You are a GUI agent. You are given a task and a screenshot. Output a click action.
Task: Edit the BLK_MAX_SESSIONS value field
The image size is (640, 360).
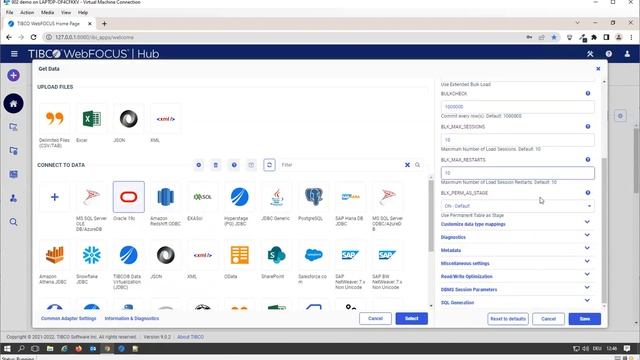tap(518, 140)
